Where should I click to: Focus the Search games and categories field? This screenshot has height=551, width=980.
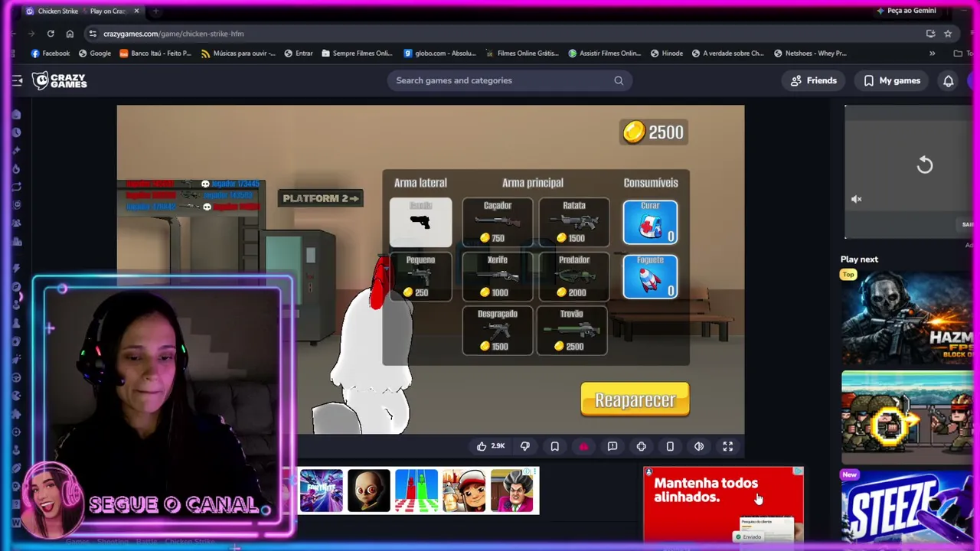tap(509, 80)
